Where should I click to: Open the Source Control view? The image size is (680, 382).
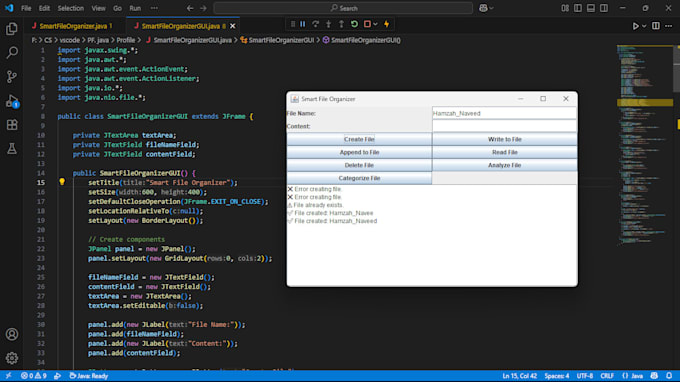(12, 77)
